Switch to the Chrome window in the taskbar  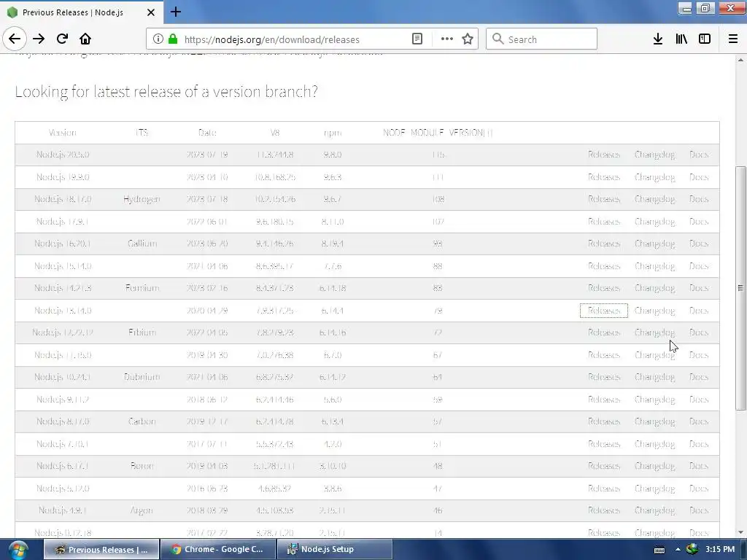point(217,550)
